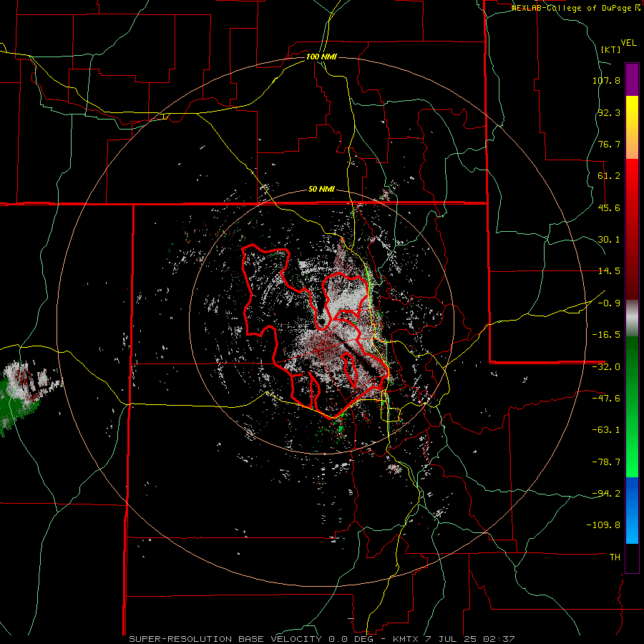Pick the red segment of velocity color bar
This screenshot has width=644, height=644.
[x=632, y=229]
